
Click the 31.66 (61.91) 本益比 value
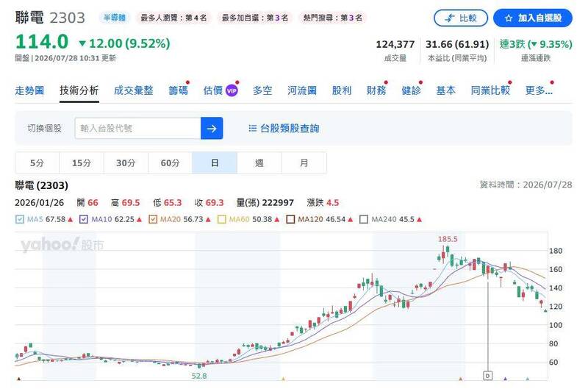click(x=457, y=44)
